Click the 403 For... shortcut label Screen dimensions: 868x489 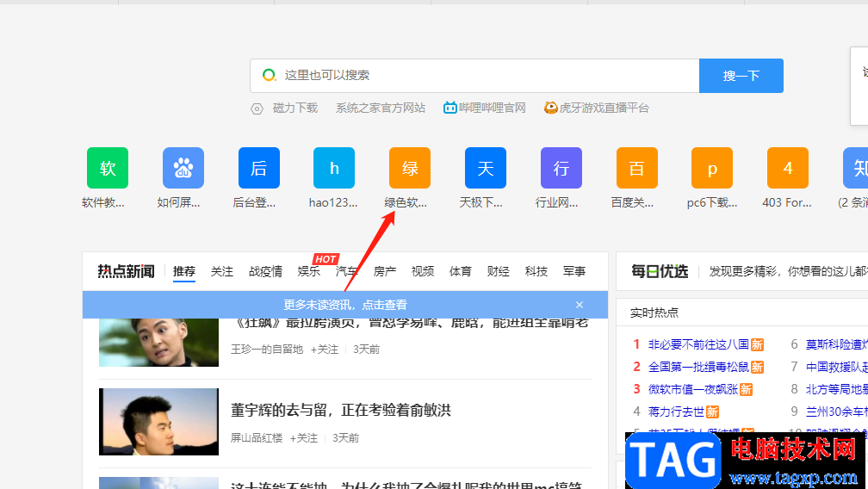[787, 202]
